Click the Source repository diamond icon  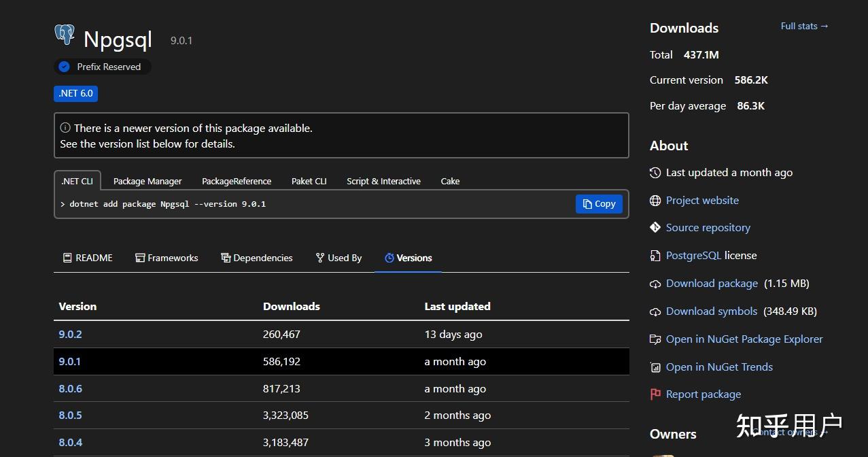[655, 227]
